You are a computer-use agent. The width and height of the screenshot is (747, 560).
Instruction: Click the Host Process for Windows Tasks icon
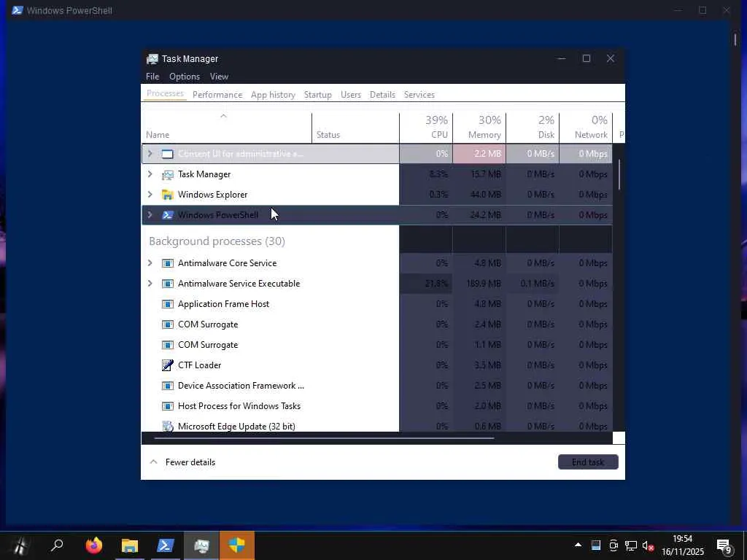click(x=167, y=406)
